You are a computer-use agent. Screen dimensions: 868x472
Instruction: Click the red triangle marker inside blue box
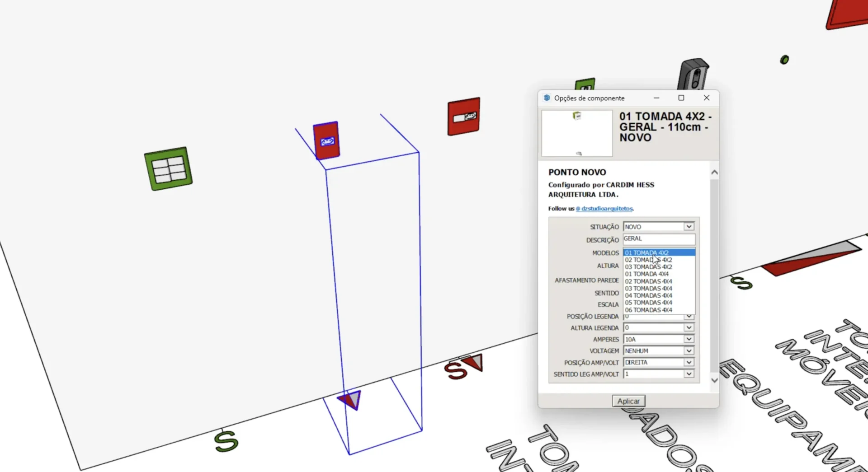350,400
